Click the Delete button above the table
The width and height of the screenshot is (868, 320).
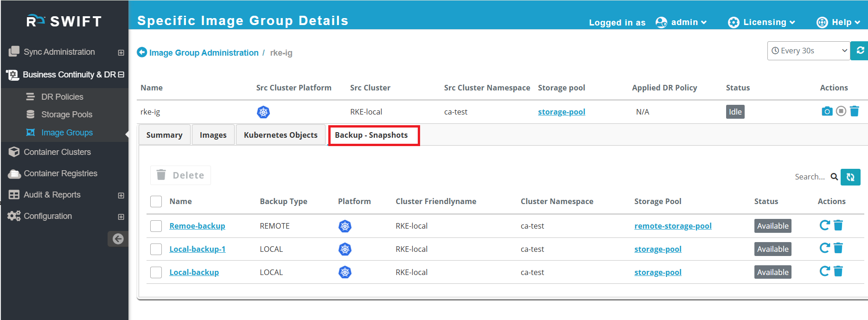pos(180,175)
